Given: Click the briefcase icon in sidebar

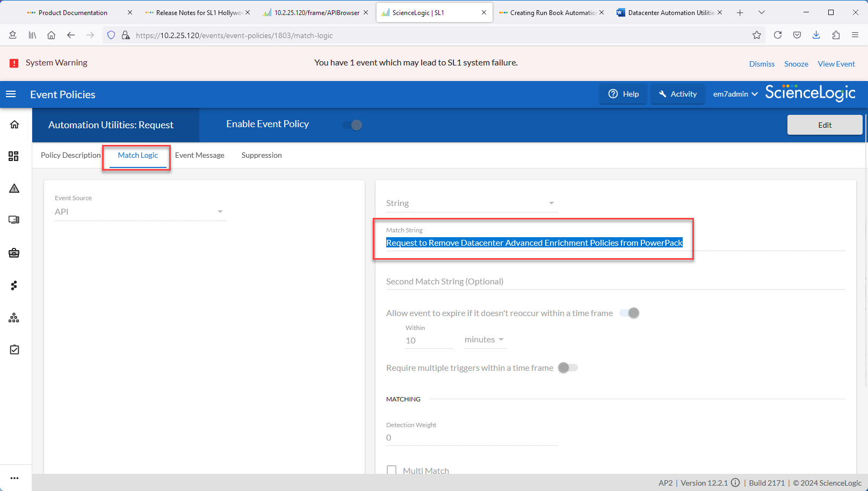Looking at the screenshot, I should point(15,253).
